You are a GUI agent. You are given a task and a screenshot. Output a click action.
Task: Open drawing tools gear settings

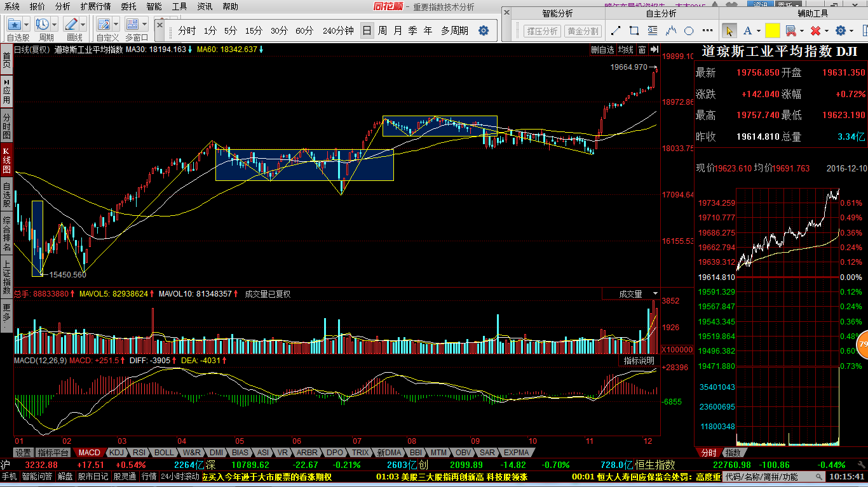pos(841,30)
